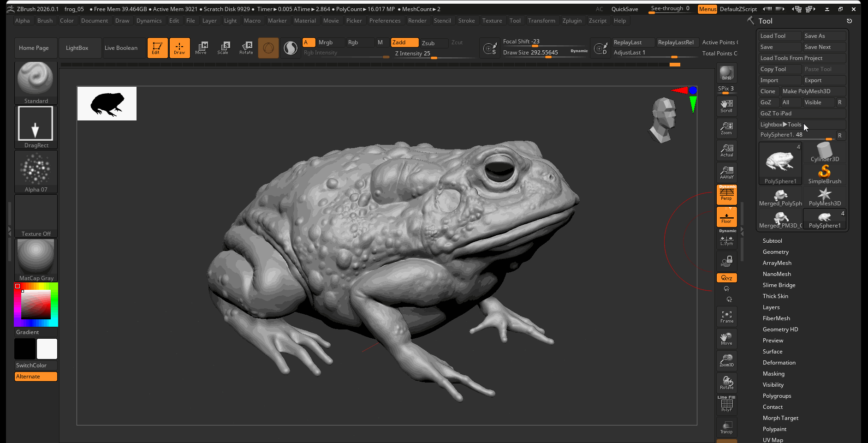Viewport: 868px width, 443px height.
Task: Click the Actual size icon
Action: (726, 150)
